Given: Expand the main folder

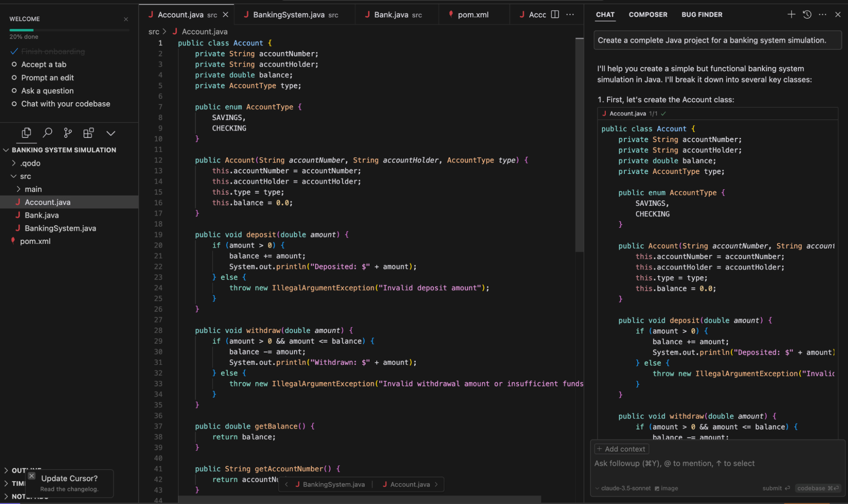Looking at the screenshot, I should tap(19, 189).
